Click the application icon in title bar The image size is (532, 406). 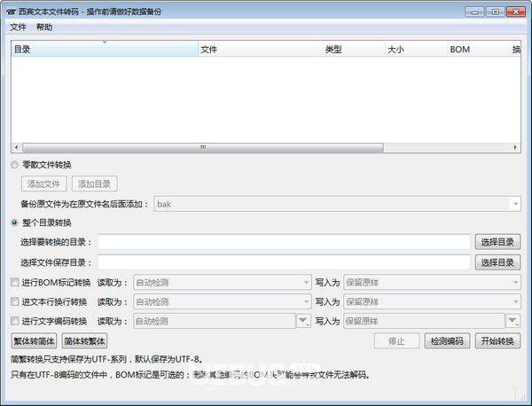coord(11,12)
